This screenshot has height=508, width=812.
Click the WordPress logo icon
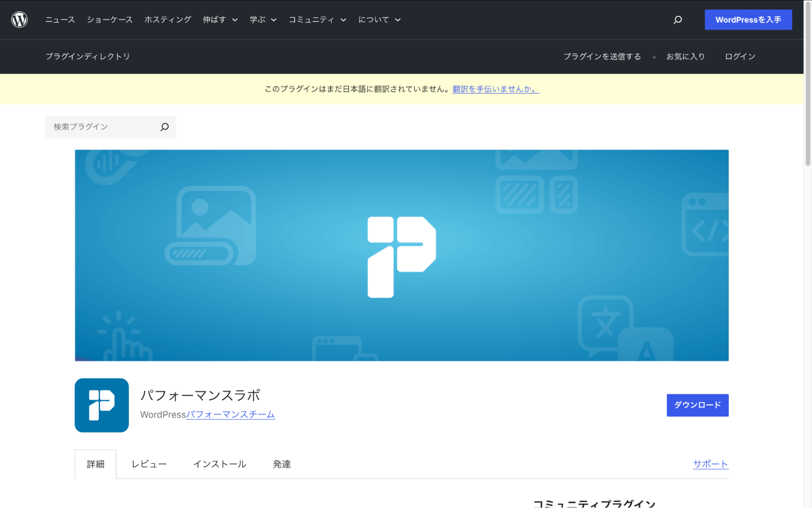tap(19, 20)
